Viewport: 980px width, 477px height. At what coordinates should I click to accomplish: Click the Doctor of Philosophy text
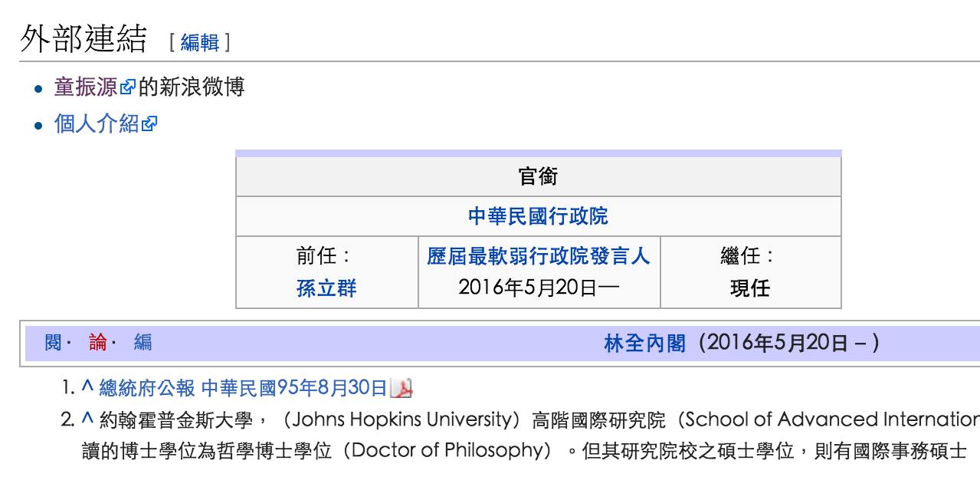pos(447,450)
